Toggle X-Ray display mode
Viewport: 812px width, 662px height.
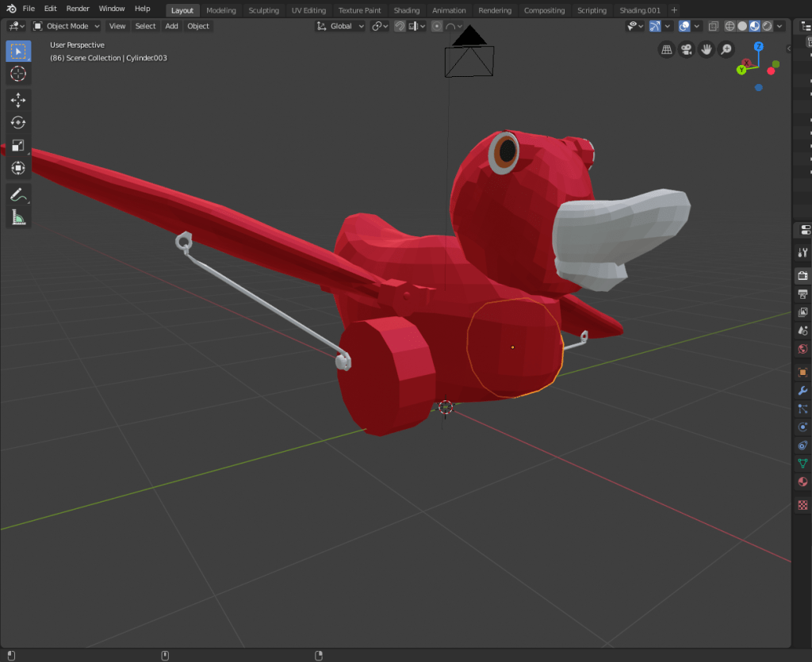[x=713, y=26]
